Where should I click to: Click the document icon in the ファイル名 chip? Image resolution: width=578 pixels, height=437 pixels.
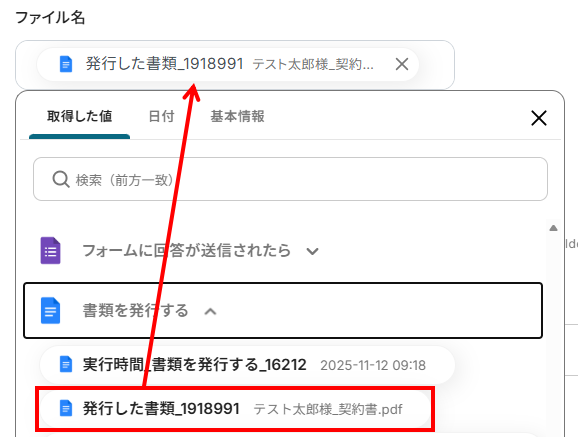(66, 64)
